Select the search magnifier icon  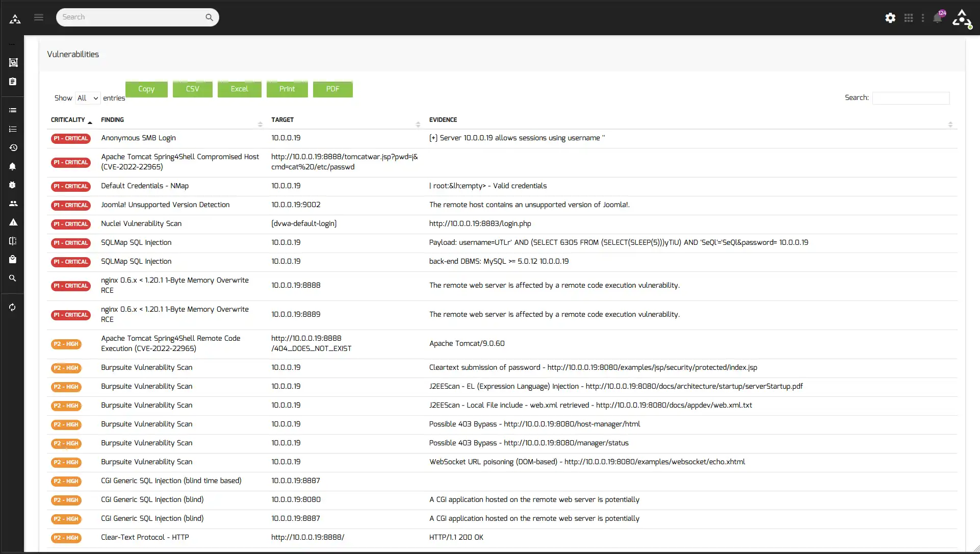210,17
